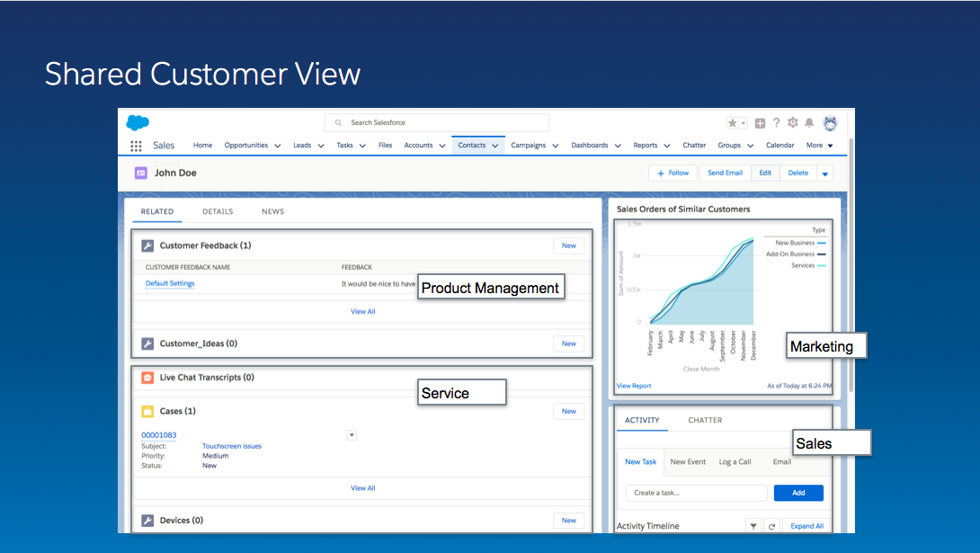Click the Create a task input field
Screen dimensions: 980x553
pyautogui.click(x=697, y=493)
